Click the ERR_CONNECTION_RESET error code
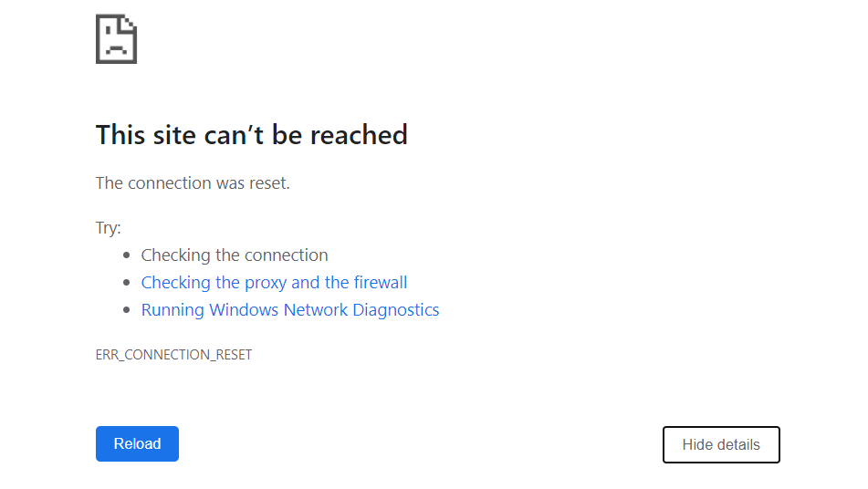Viewport: 868px width, 489px height. click(173, 355)
